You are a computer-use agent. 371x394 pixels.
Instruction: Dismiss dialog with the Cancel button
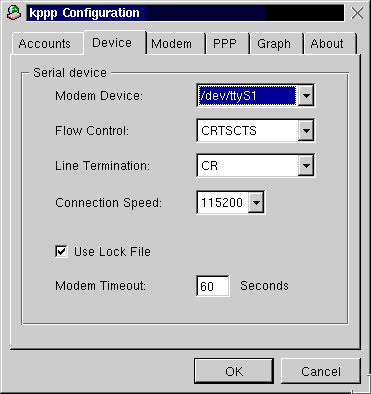pos(321,371)
